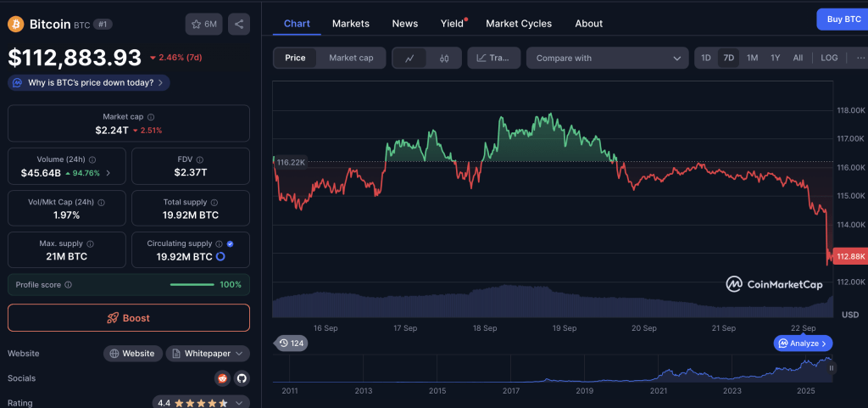
Task: Click the info icon beside Total supply
Action: 214,203
